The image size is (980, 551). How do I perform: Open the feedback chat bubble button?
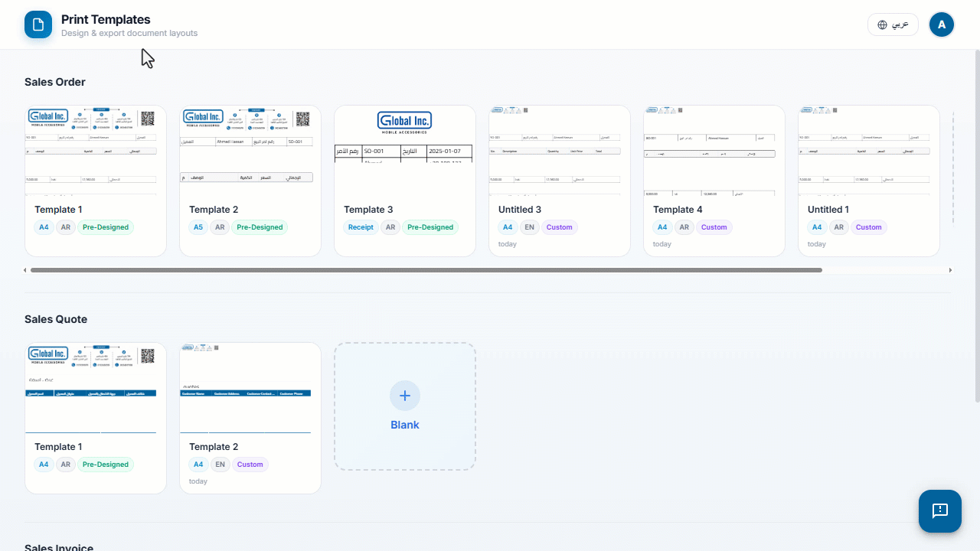[x=940, y=511]
